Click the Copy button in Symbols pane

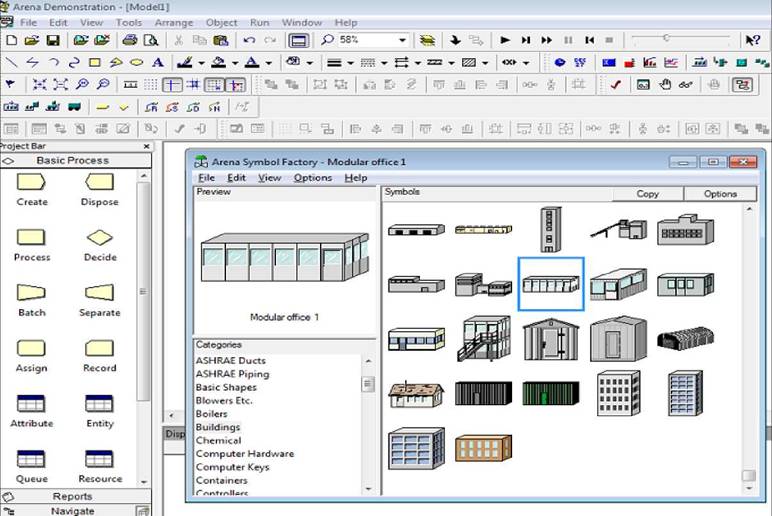click(647, 194)
